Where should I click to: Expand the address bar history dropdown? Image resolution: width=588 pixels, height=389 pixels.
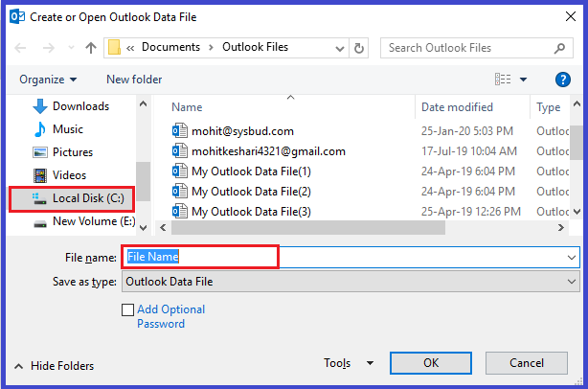(340, 49)
